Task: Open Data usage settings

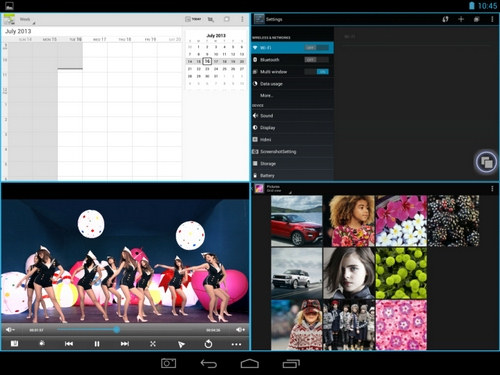Action: 292,84
